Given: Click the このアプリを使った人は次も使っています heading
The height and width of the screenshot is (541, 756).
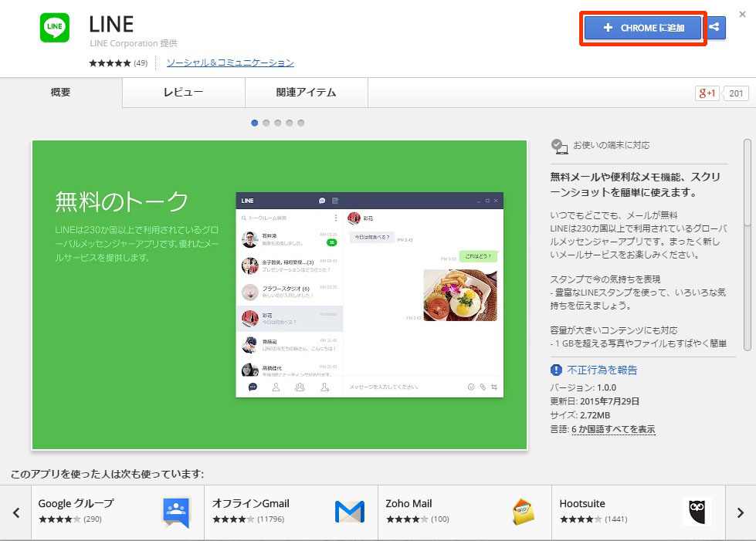Looking at the screenshot, I should [x=107, y=474].
